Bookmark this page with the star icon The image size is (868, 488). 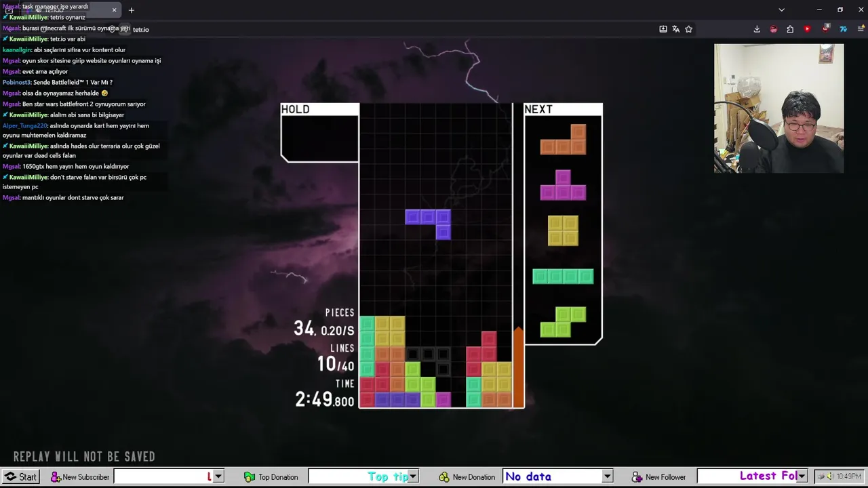(688, 29)
